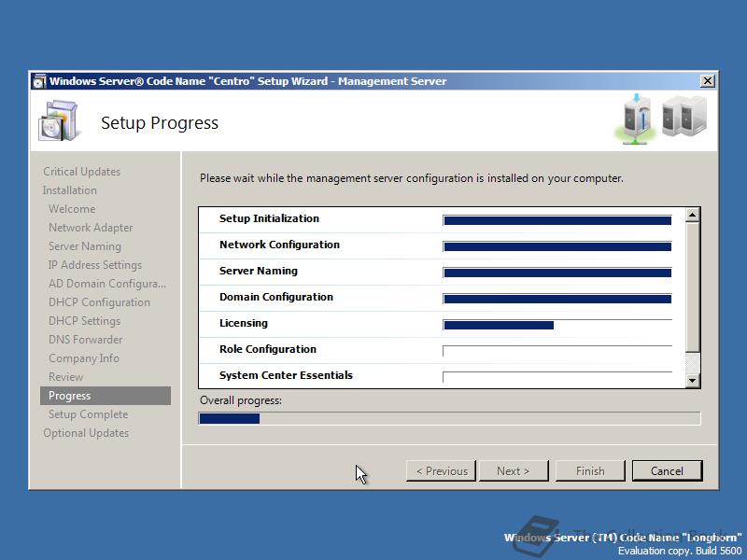Click the two gray servers icon
The image size is (747, 560).
(x=684, y=116)
